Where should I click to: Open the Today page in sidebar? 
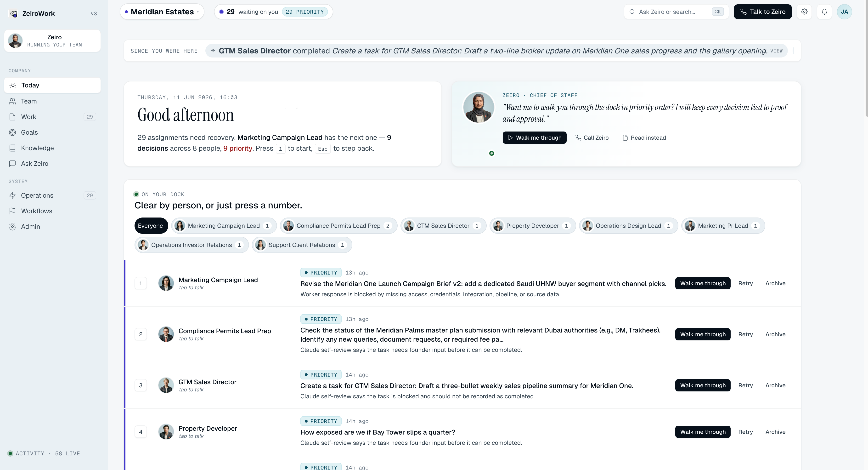(52, 85)
